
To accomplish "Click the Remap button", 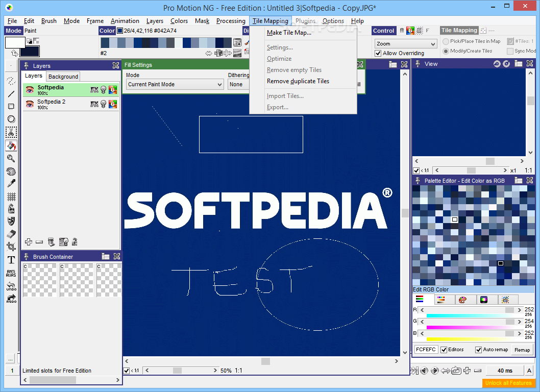I will click(x=522, y=350).
